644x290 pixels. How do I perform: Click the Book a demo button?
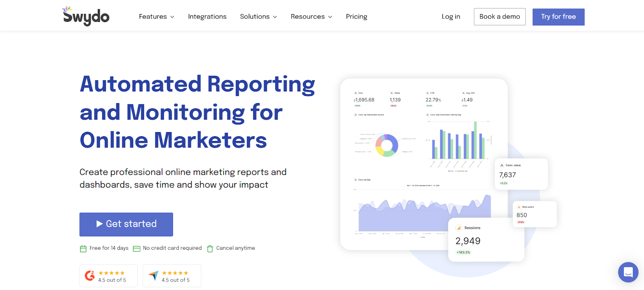coord(500,17)
